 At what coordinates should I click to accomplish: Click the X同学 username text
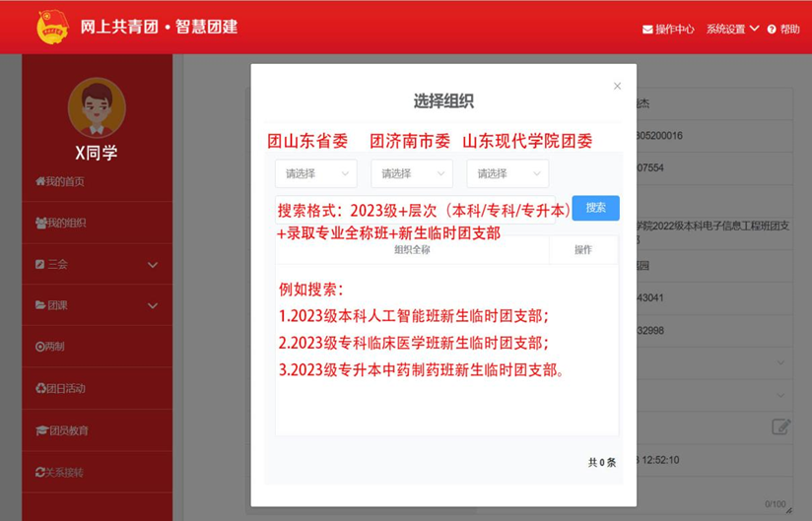click(97, 153)
